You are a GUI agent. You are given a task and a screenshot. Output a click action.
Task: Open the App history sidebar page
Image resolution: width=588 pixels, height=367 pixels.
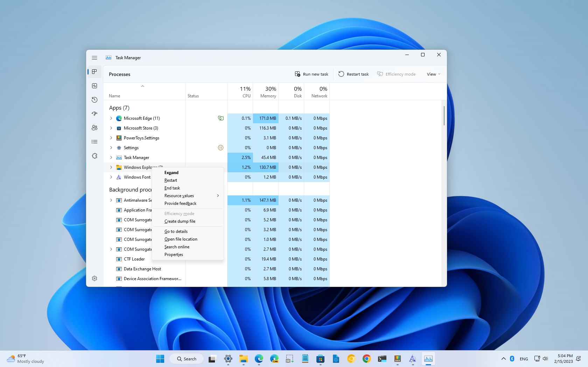(x=94, y=100)
